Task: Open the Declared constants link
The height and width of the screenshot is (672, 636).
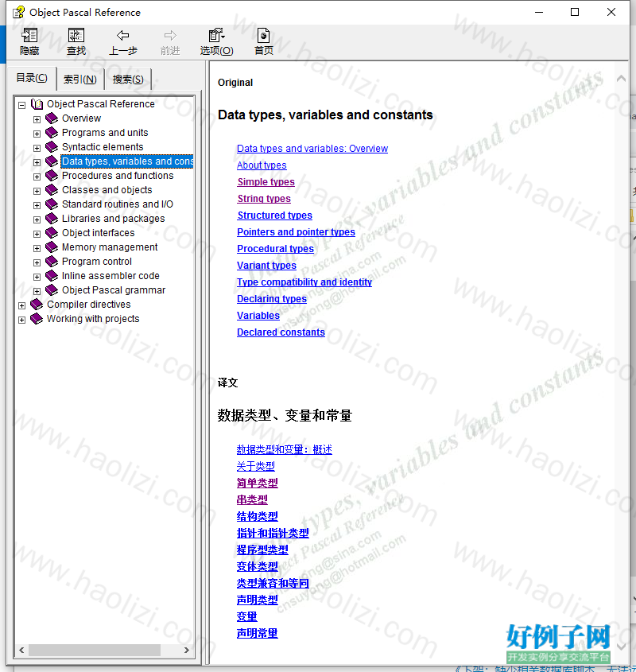Action: point(281,332)
